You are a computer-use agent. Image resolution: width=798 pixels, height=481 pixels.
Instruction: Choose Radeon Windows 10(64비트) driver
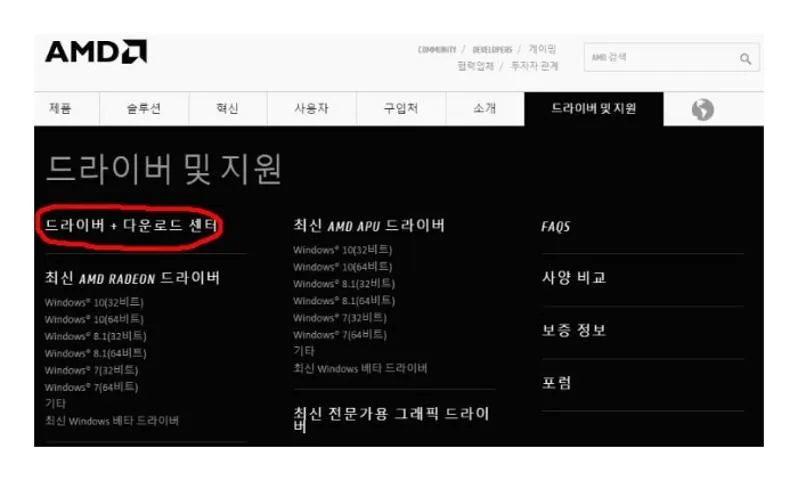click(94, 319)
